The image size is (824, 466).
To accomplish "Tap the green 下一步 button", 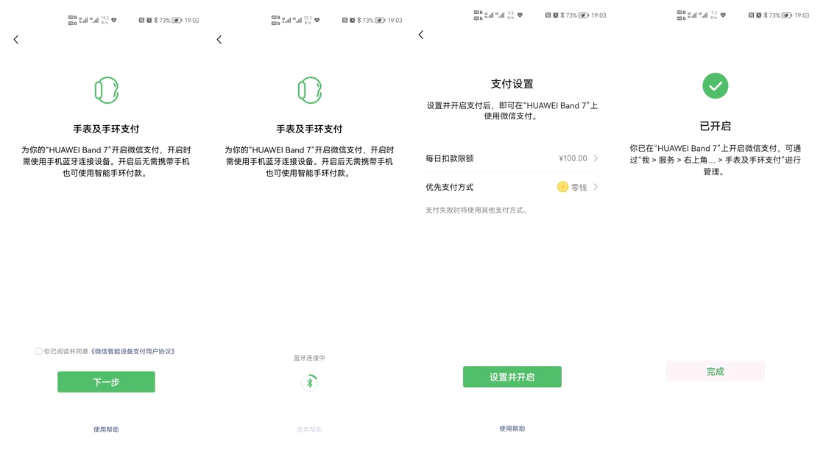I will [106, 382].
